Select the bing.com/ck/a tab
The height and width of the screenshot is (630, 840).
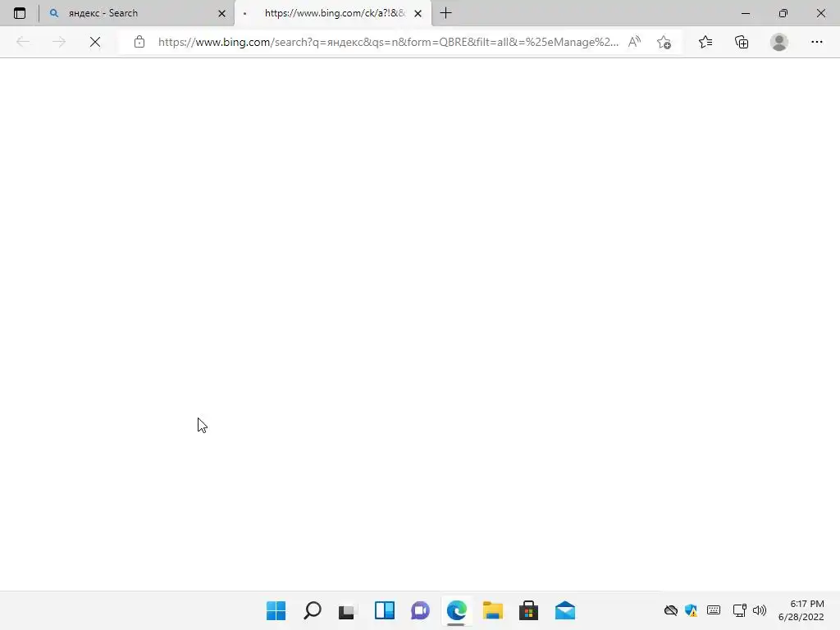coord(333,13)
